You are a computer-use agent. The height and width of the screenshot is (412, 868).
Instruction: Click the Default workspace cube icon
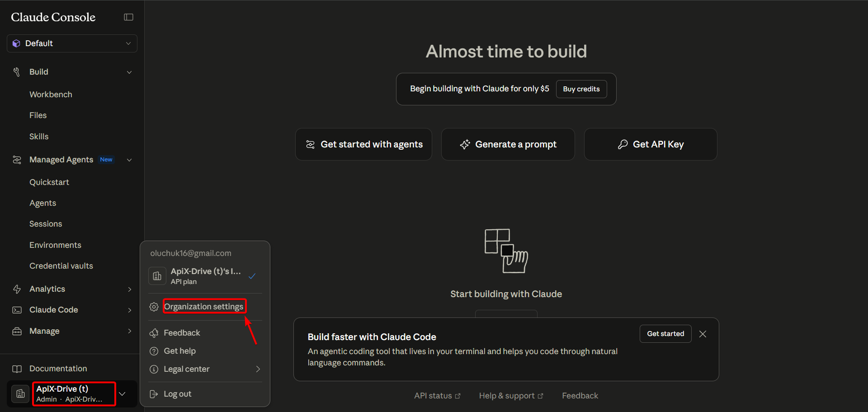(17, 43)
